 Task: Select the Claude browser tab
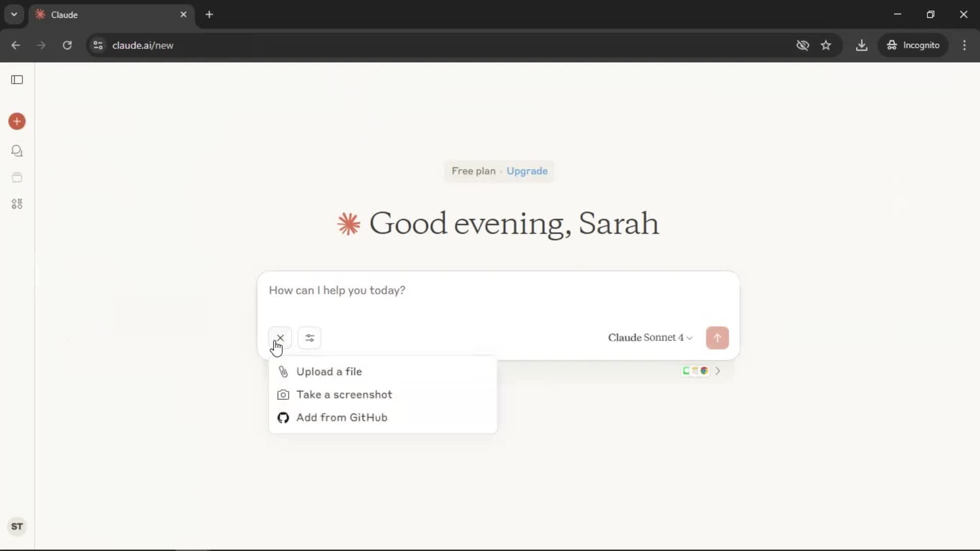coord(111,15)
